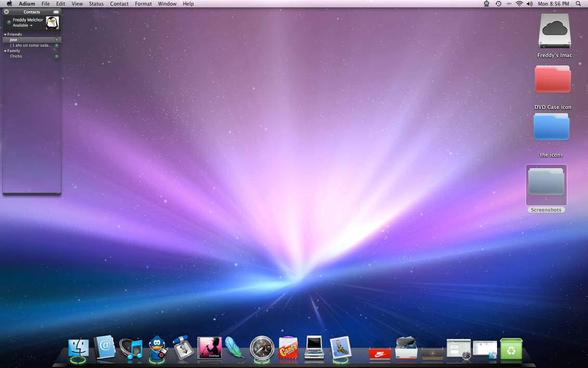The width and height of the screenshot is (588, 368).
Task: Open iTunes speaker icon in dock
Action: (x=131, y=349)
